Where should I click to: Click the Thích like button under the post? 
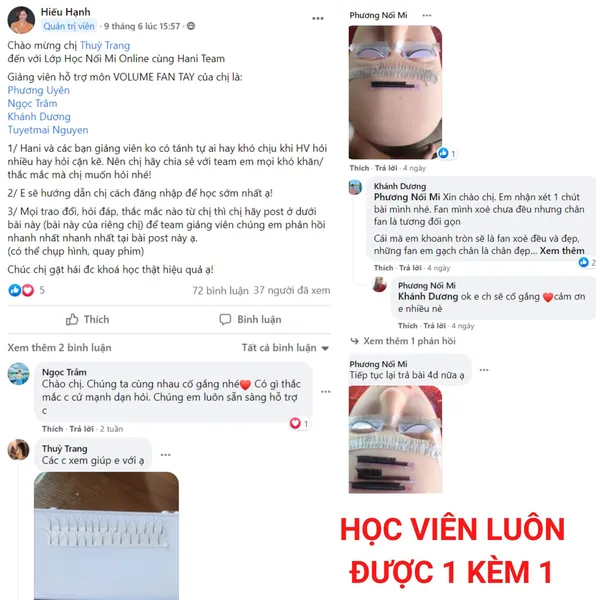tap(88, 320)
